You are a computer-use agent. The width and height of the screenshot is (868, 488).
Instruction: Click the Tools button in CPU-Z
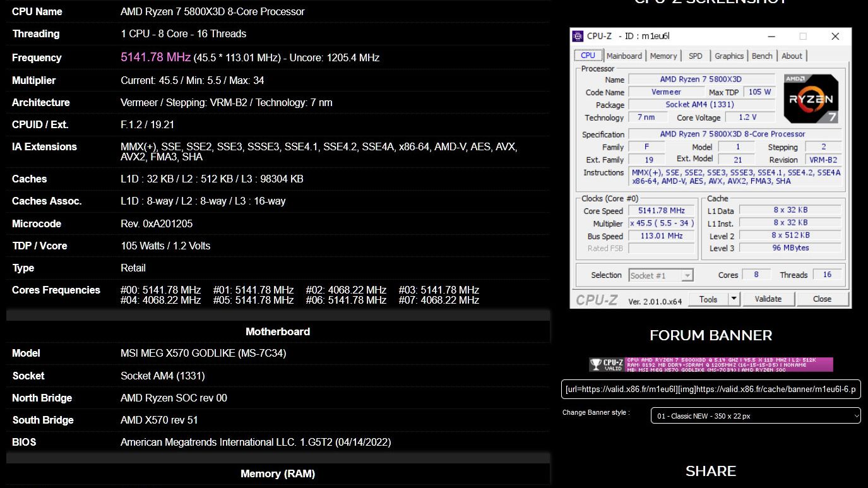(708, 299)
